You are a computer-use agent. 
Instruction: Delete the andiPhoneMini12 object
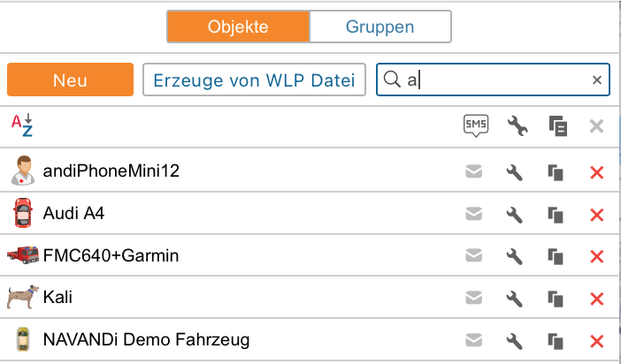[596, 172]
